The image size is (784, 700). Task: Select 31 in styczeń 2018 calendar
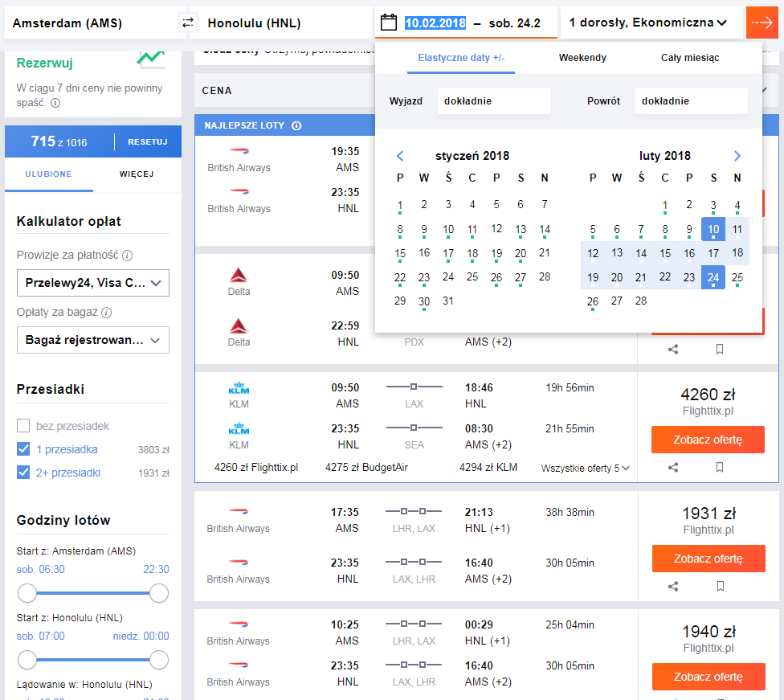pos(448,301)
